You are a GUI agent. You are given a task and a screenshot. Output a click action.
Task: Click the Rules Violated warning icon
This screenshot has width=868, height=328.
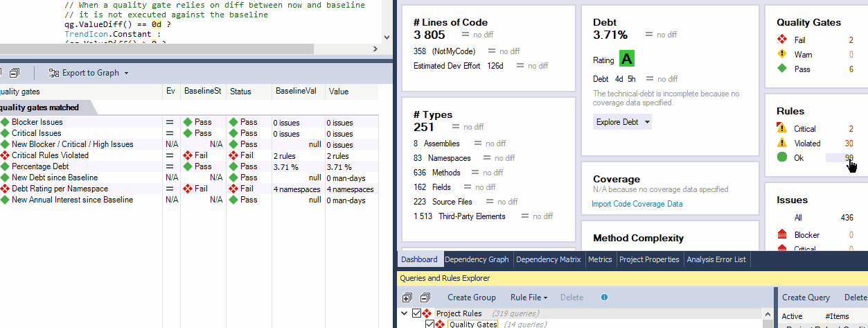pyautogui.click(x=782, y=144)
